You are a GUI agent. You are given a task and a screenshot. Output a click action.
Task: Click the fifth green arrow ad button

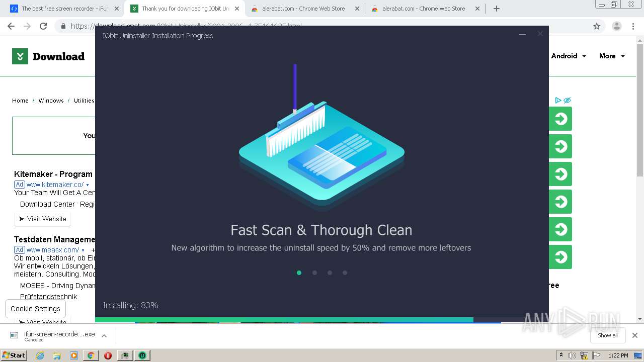[560, 229]
